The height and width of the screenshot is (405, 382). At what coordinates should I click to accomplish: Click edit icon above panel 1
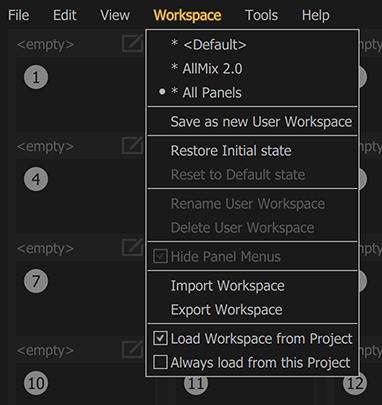[x=132, y=43]
